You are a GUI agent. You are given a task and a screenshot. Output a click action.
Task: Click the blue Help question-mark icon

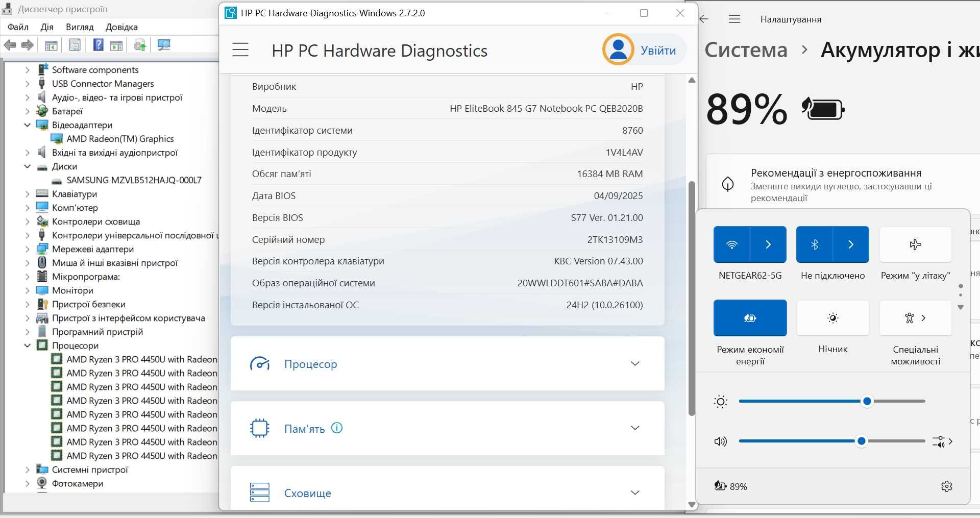[98, 45]
